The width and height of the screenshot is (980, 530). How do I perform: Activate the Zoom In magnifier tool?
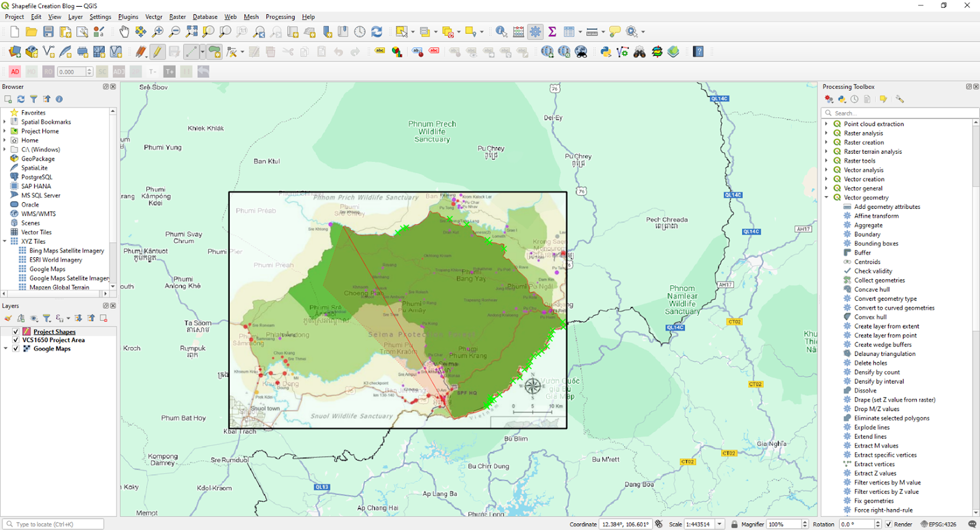pyautogui.click(x=158, y=32)
